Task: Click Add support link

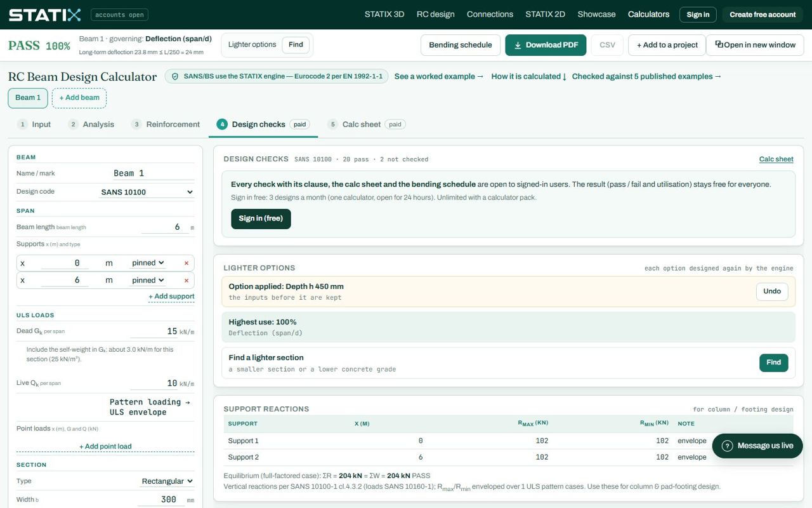Action: (171, 297)
